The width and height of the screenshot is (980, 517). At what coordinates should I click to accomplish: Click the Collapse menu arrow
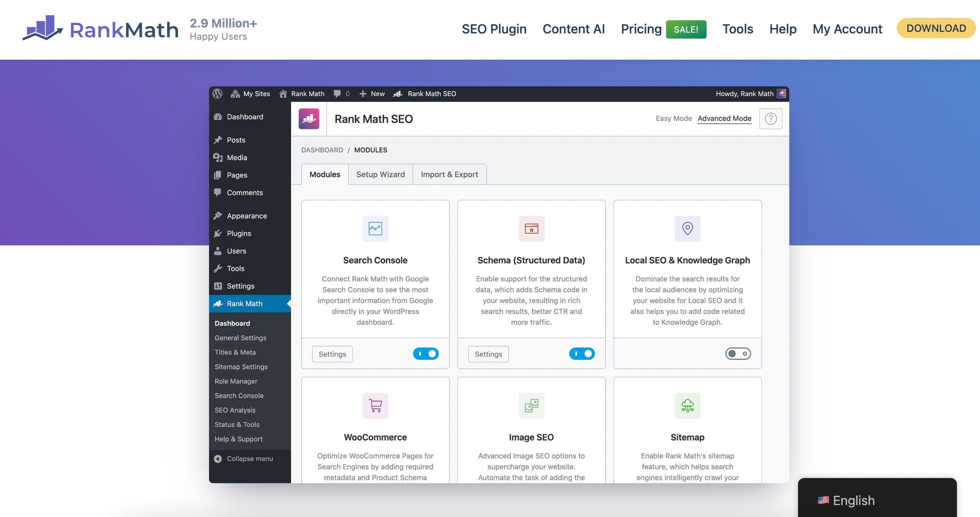218,459
